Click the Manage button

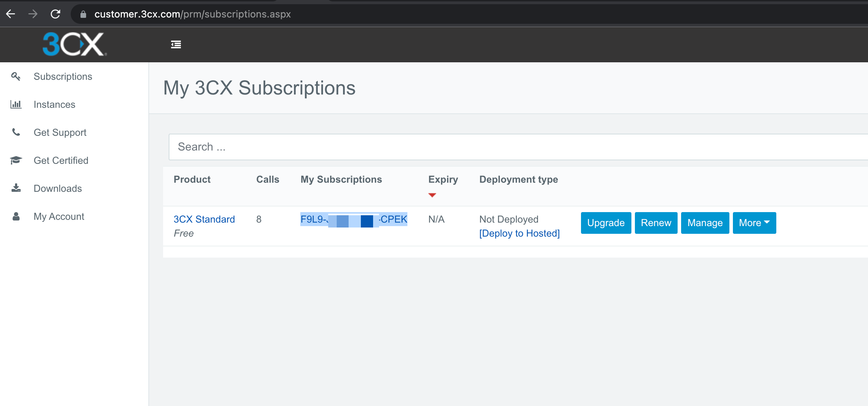click(x=705, y=223)
